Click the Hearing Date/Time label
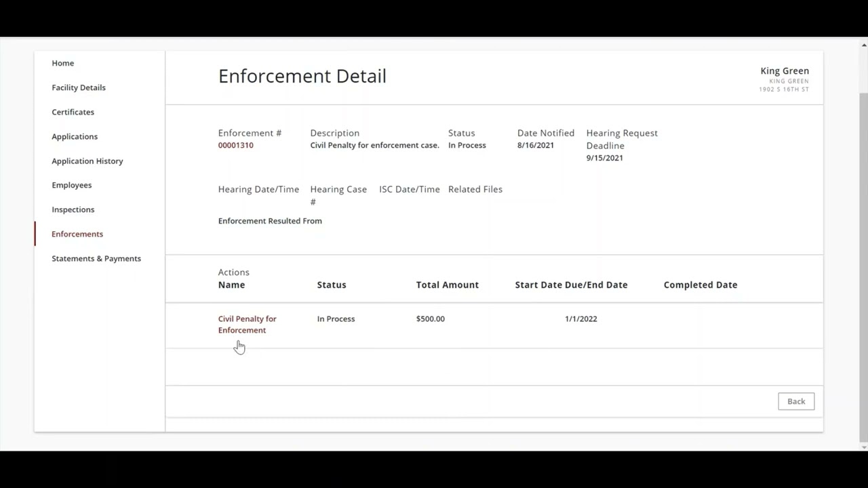Image resolution: width=868 pixels, height=488 pixels. 258,189
